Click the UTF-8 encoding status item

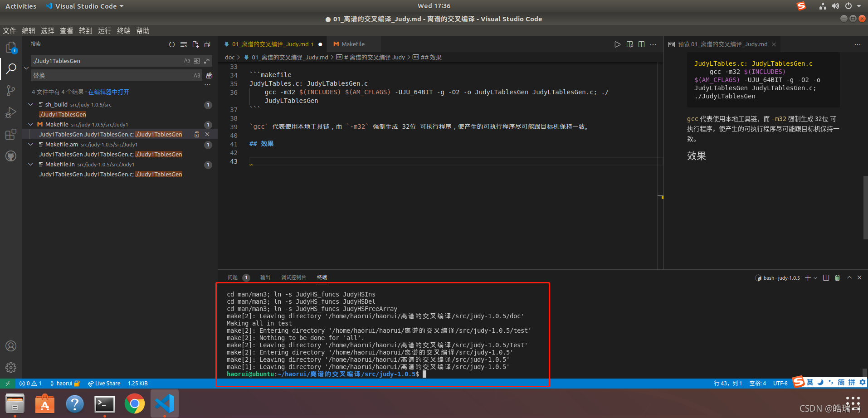coord(780,384)
